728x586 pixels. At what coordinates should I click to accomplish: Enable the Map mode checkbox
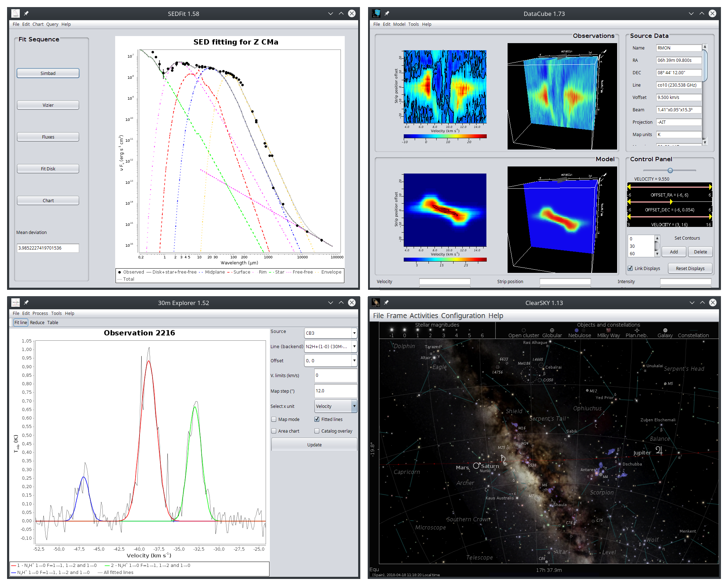coord(274,419)
